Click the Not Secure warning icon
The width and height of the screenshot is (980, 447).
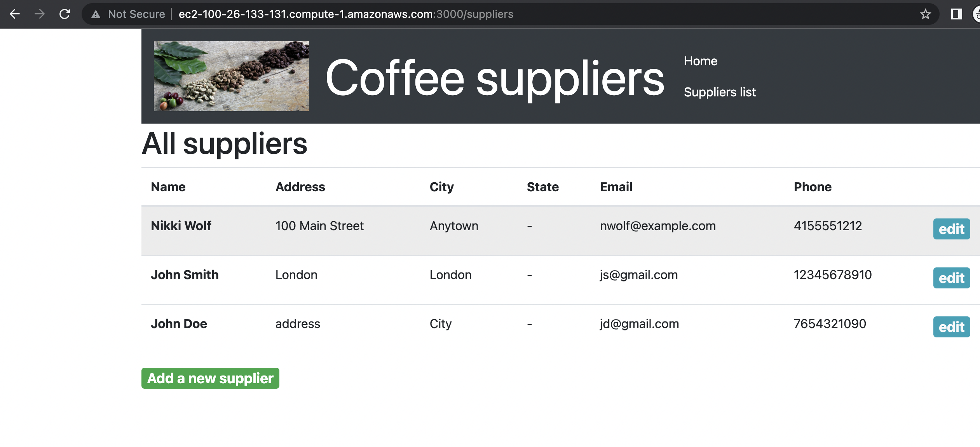[96, 14]
